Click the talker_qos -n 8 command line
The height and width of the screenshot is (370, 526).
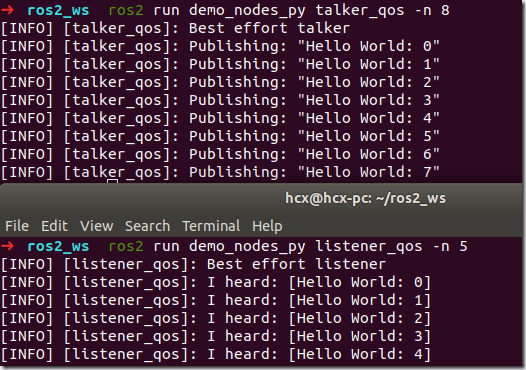point(225,10)
